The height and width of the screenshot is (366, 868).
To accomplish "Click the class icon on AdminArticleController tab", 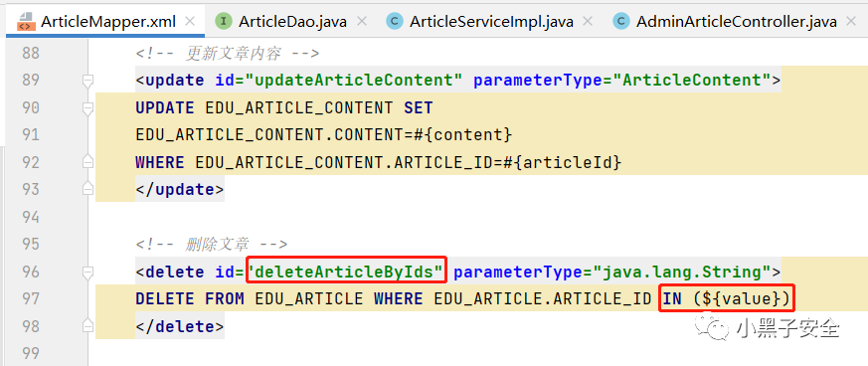I will click(x=621, y=22).
